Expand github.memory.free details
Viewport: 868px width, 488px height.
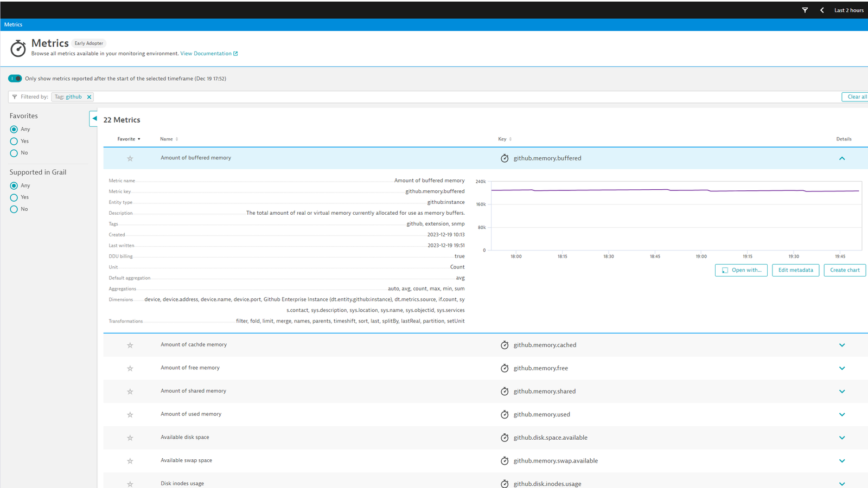[x=842, y=368]
